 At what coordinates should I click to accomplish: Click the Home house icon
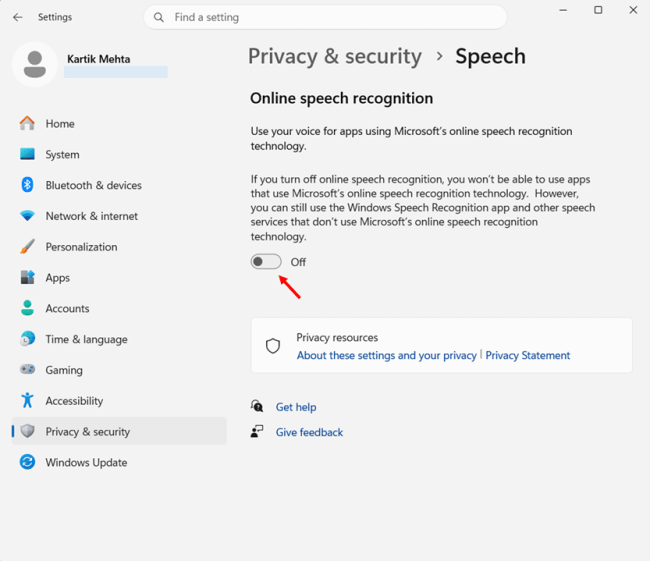27,123
